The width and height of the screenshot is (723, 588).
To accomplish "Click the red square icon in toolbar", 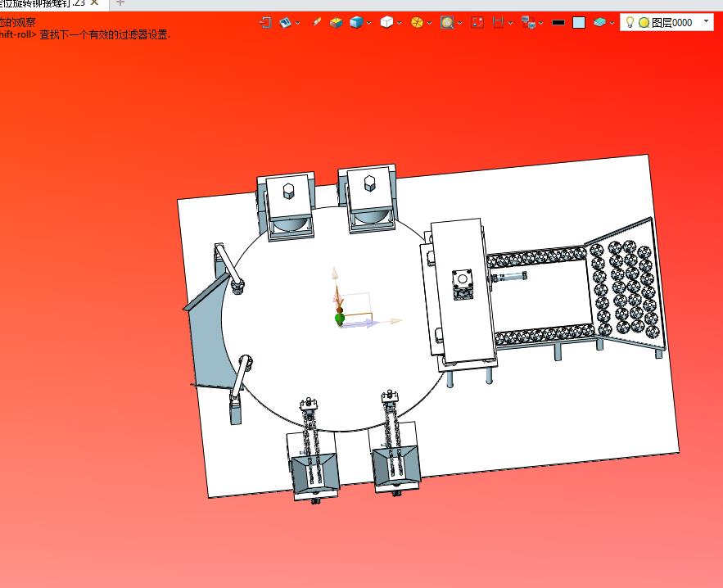I will pos(477,22).
